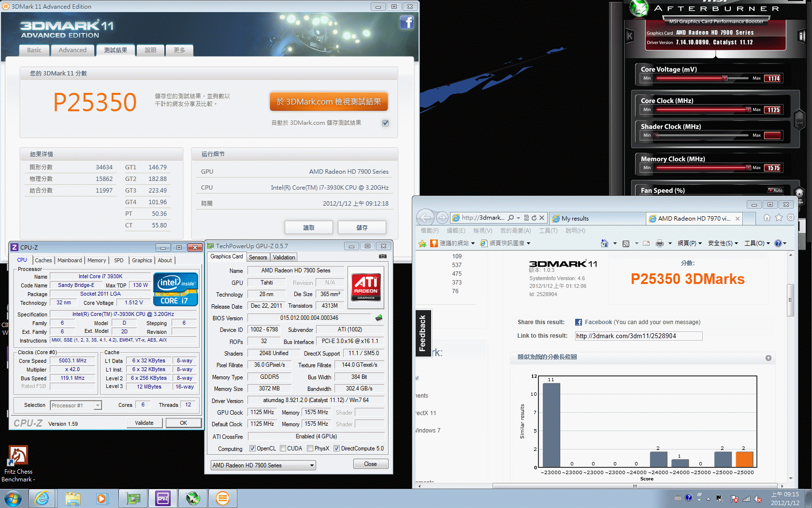Click the add to favorites bar star icon
Image resolution: width=812 pixels, height=508 pixels.
(422, 243)
